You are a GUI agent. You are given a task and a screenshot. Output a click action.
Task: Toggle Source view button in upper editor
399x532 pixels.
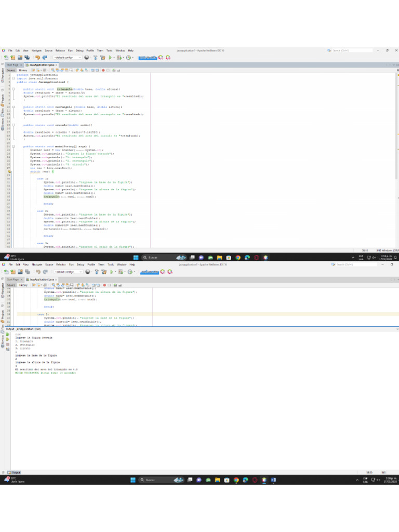pyautogui.click(x=11, y=70)
